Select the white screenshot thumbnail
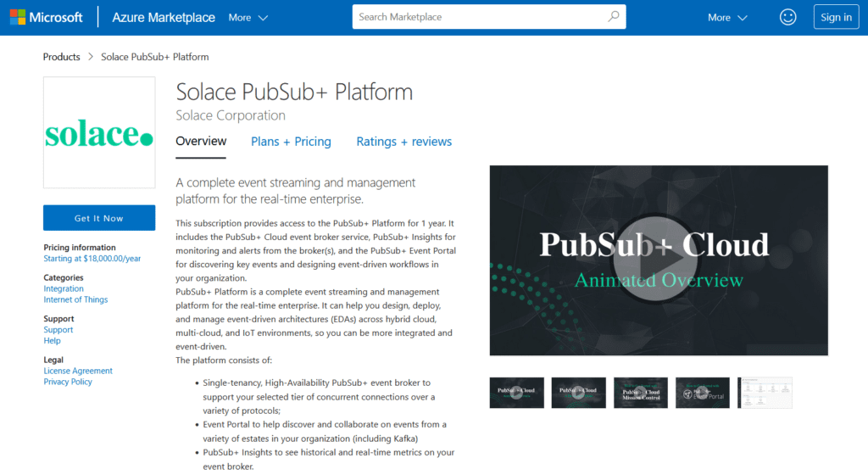The width and height of the screenshot is (868, 475). pos(765,393)
